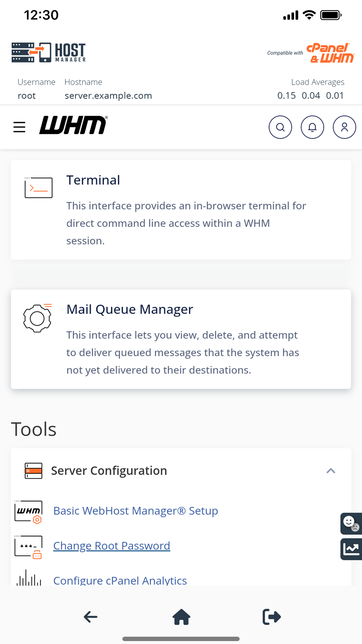Click the username root value
This screenshot has width=362, height=644.
point(27,96)
